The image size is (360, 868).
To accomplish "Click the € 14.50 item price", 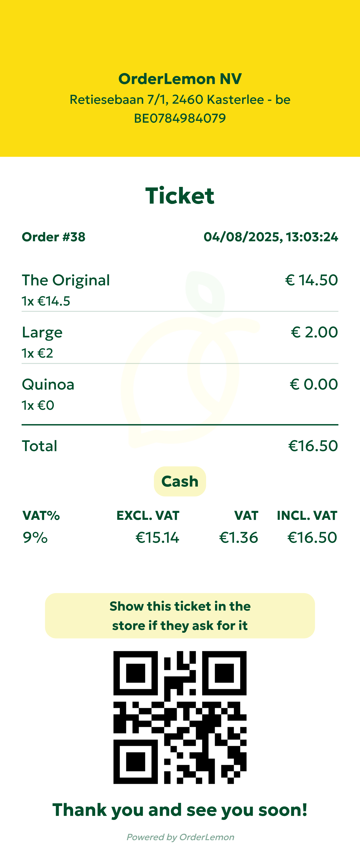I will 311,280.
